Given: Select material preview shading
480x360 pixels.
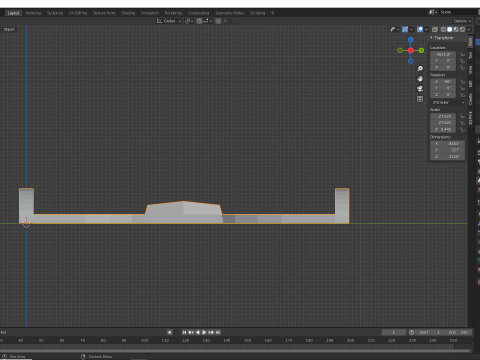Looking at the screenshot, I should (456, 29).
